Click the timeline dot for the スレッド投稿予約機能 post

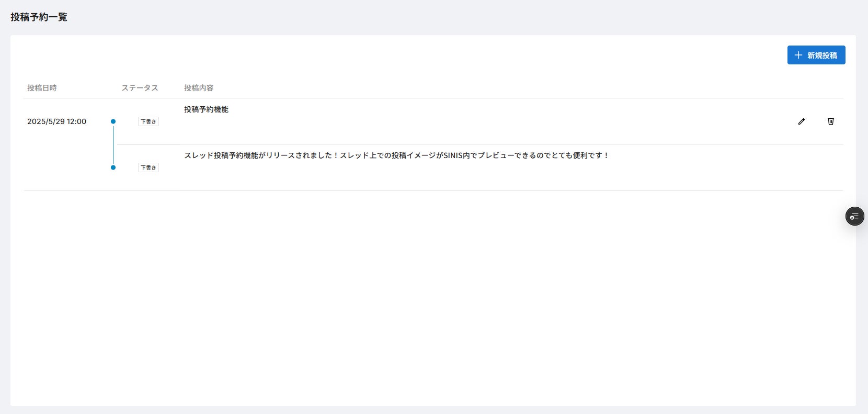pyautogui.click(x=113, y=167)
